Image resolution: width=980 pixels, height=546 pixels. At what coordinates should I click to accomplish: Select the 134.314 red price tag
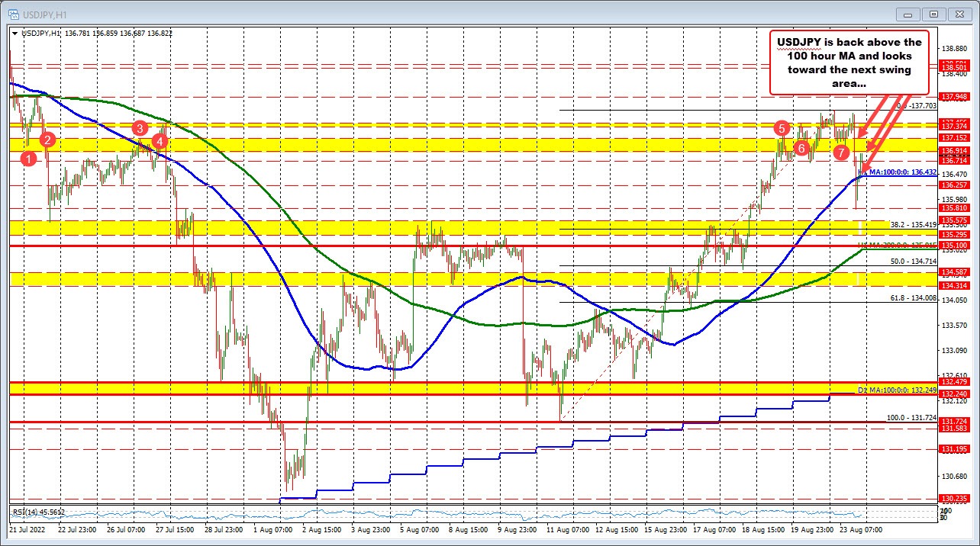coord(955,285)
